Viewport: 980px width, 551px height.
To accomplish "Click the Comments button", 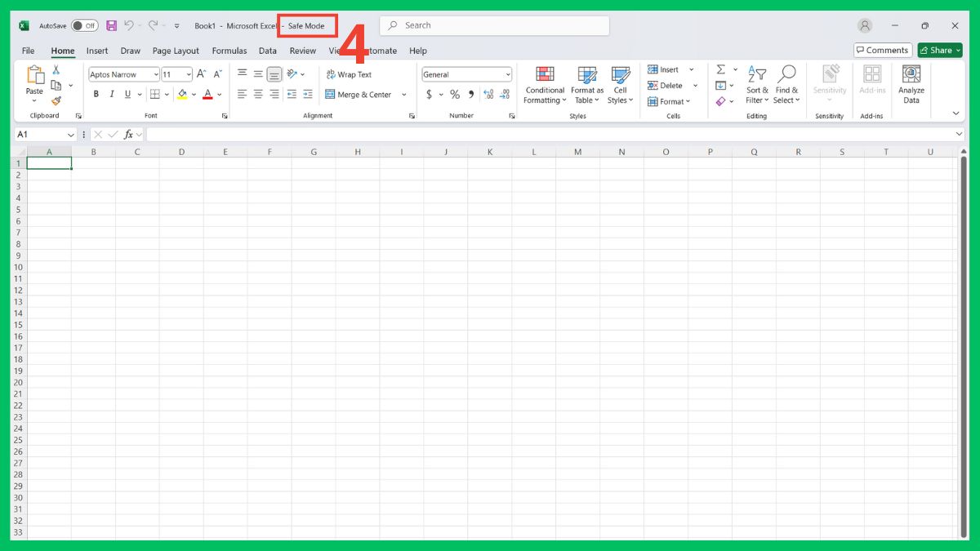I will point(882,50).
